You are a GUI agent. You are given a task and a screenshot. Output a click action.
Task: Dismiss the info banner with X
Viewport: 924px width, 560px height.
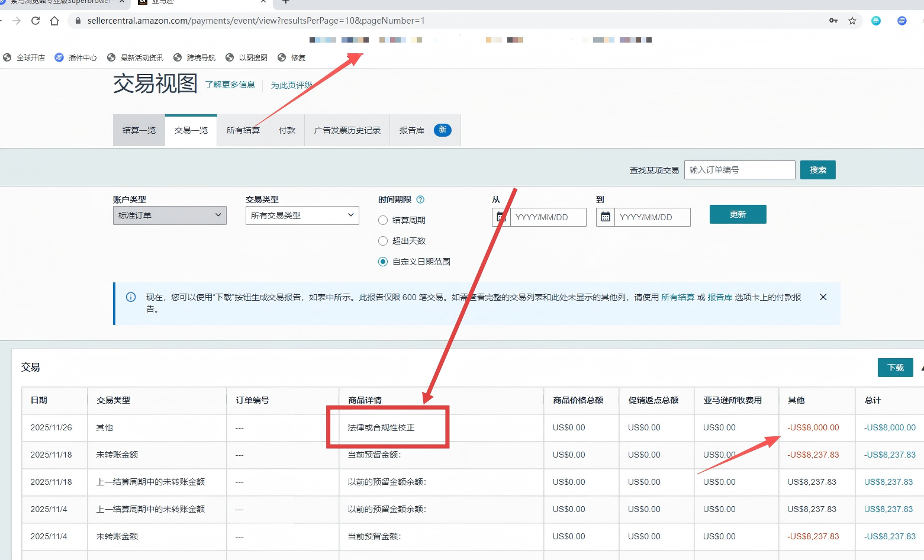pos(823,297)
